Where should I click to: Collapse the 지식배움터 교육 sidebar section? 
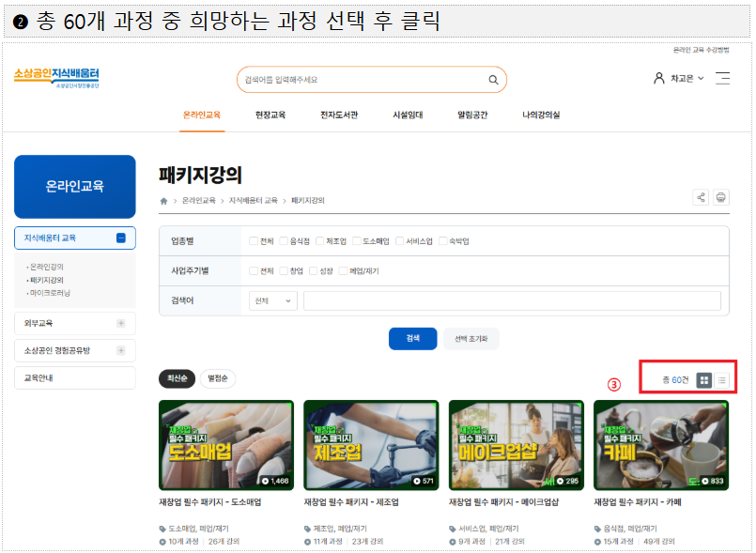coord(120,238)
